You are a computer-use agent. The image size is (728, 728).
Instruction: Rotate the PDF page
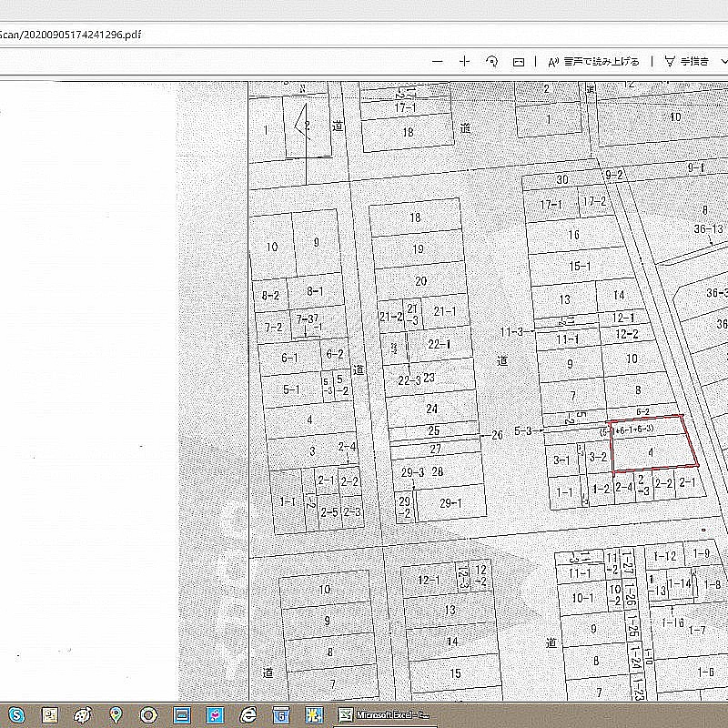[491, 61]
